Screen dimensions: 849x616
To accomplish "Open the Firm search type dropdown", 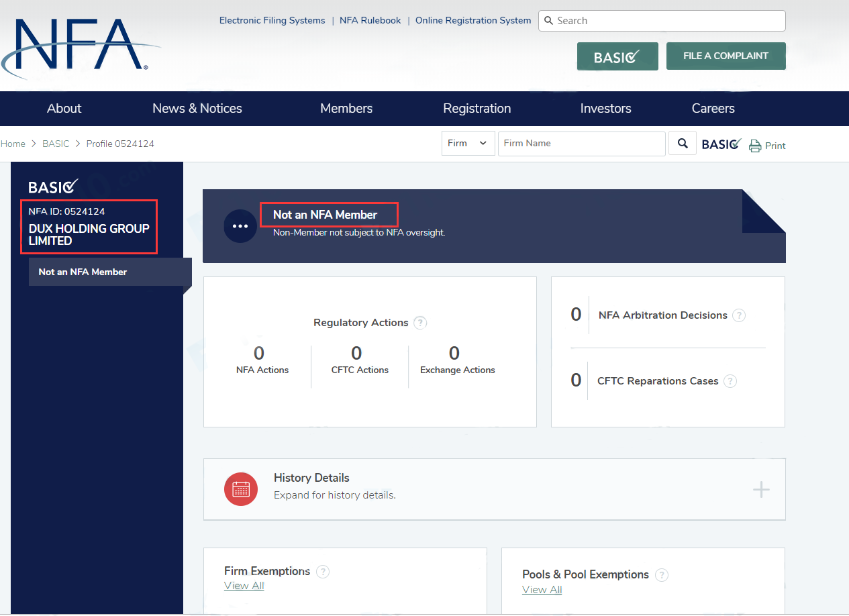I will 468,143.
